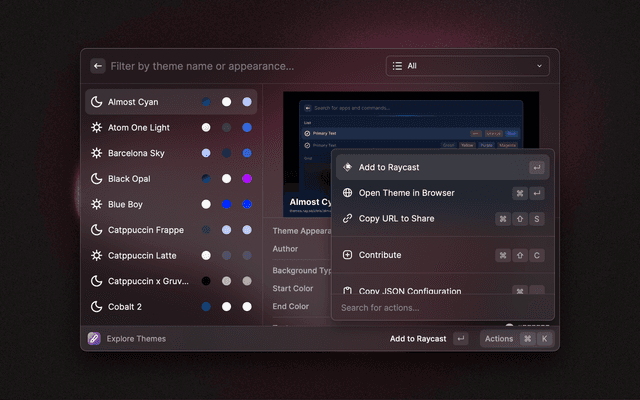
Task: Click the purple color swatch of Black Opal
Action: coord(246,179)
